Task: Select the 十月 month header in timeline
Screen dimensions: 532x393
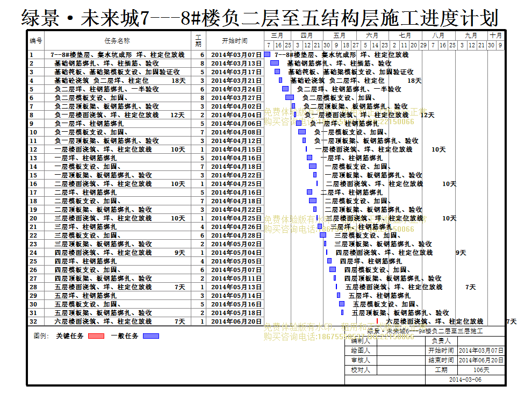Action: [495, 35]
